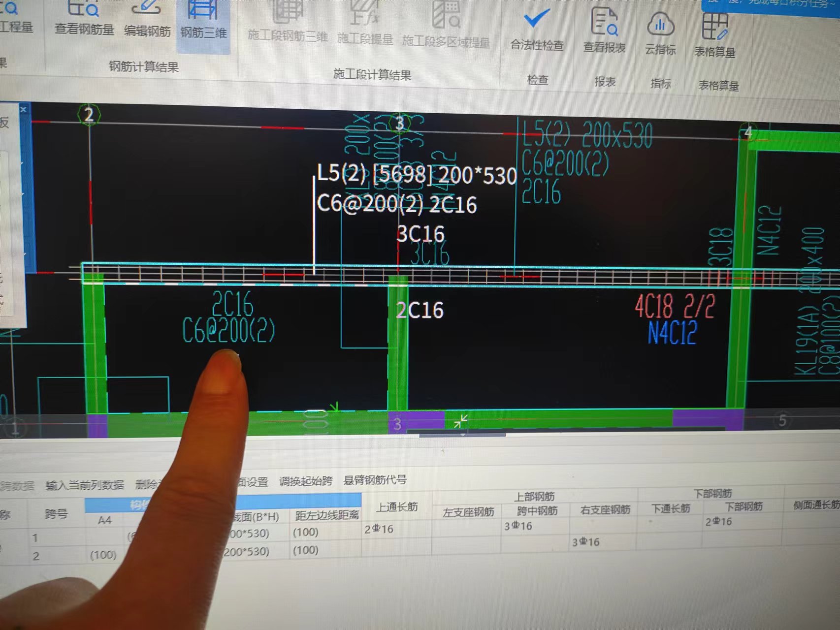Click the vertical 3C18 annotation
This screenshot has width=840, height=630.
[x=721, y=247]
